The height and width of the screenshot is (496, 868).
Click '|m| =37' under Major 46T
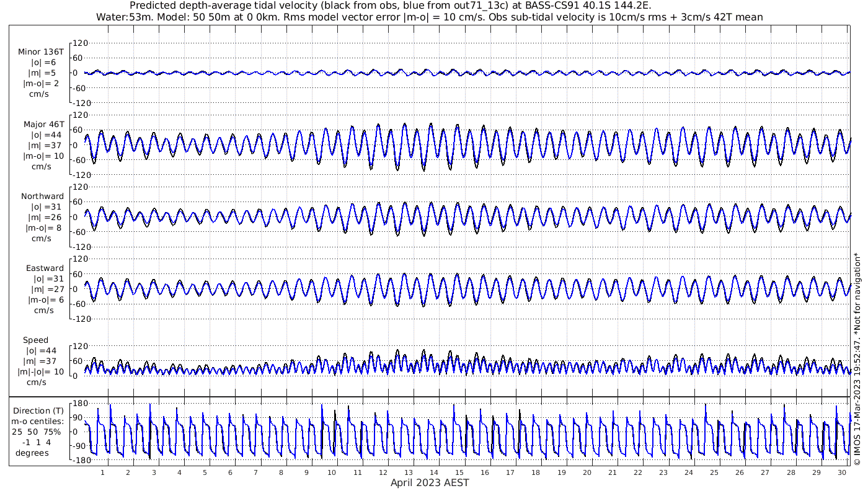pos(47,146)
